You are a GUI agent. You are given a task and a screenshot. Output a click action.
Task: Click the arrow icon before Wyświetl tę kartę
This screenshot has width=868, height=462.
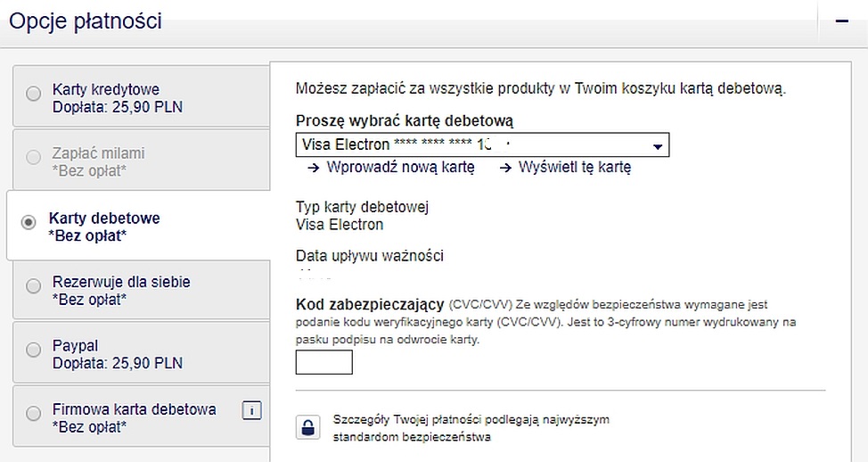tap(505, 168)
